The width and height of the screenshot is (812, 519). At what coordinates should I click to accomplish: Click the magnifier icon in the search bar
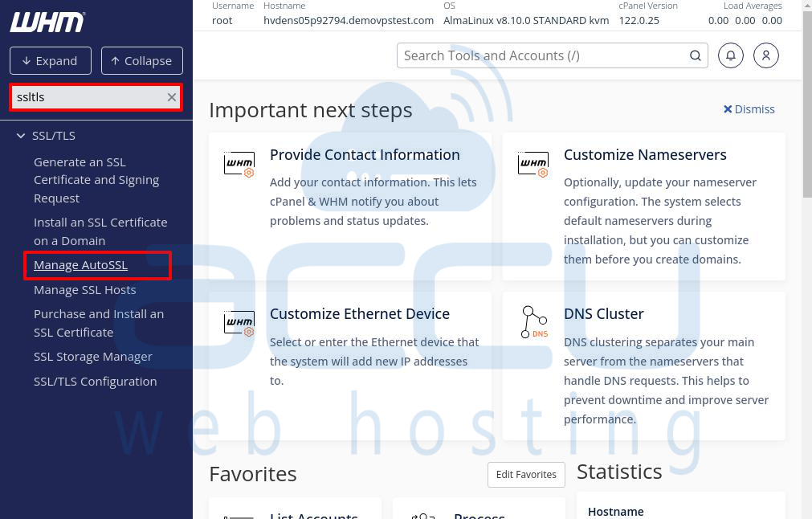[696, 55]
